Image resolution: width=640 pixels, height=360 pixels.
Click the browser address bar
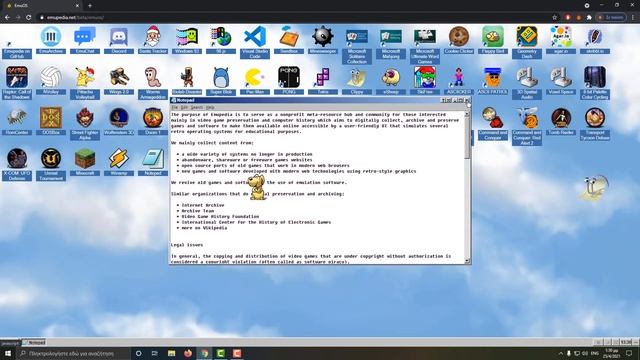294,18
